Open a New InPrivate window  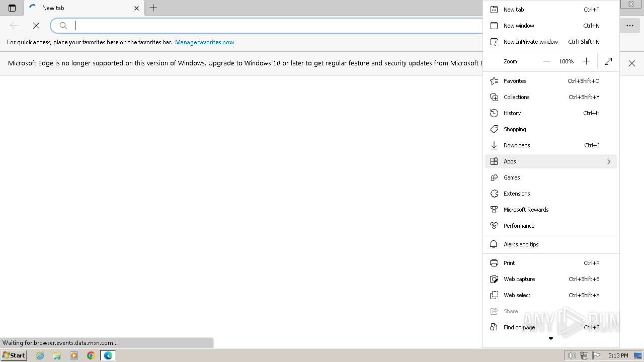pyautogui.click(x=551, y=42)
